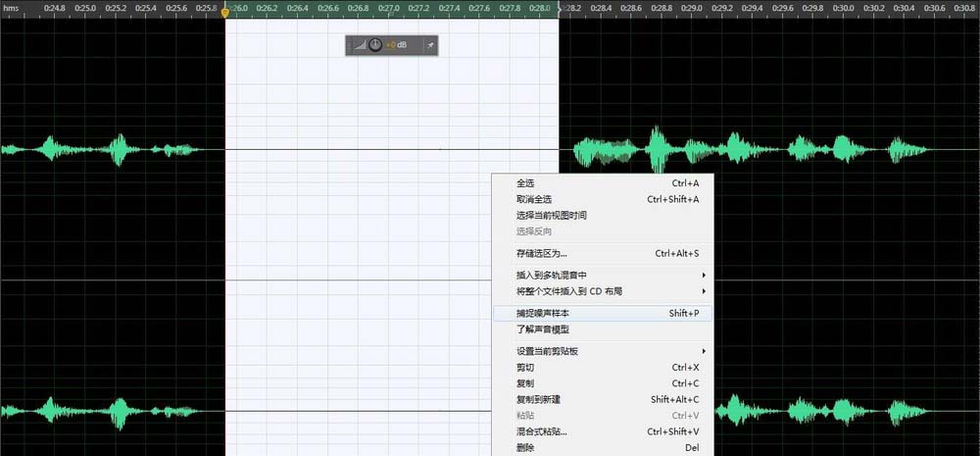This screenshot has height=456, width=980.
Task: Click the selection end handle on the ruler
Action: coord(560,10)
